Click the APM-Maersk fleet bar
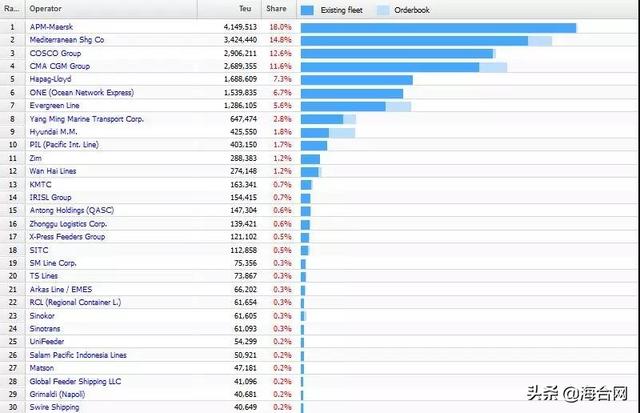Image resolution: width=640 pixels, height=413 pixels. tap(438, 28)
